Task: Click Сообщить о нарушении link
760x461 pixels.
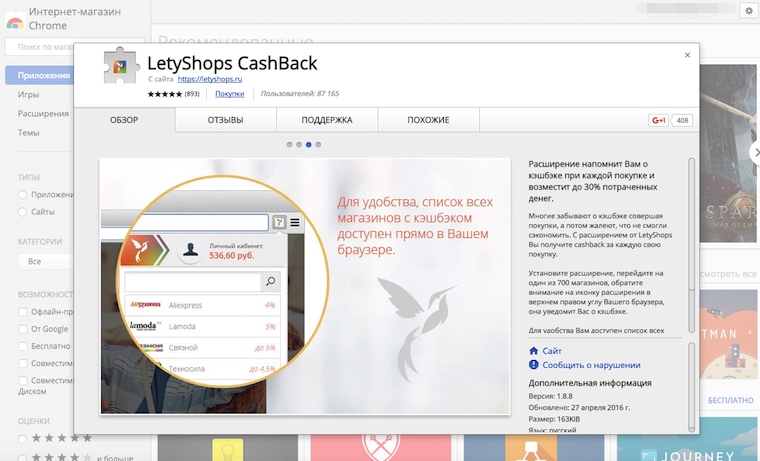Action: (x=591, y=365)
